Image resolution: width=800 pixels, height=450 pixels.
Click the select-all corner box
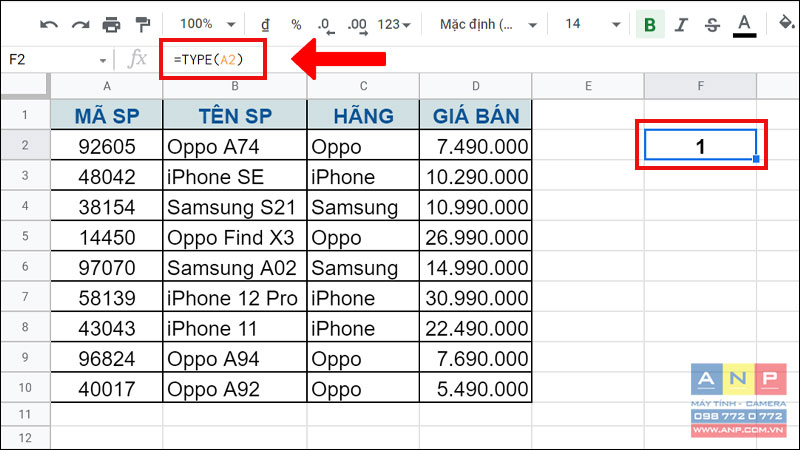point(25,86)
